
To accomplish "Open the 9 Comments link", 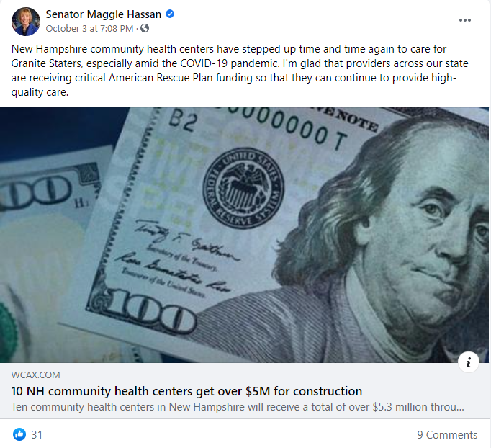I will click(x=447, y=435).
